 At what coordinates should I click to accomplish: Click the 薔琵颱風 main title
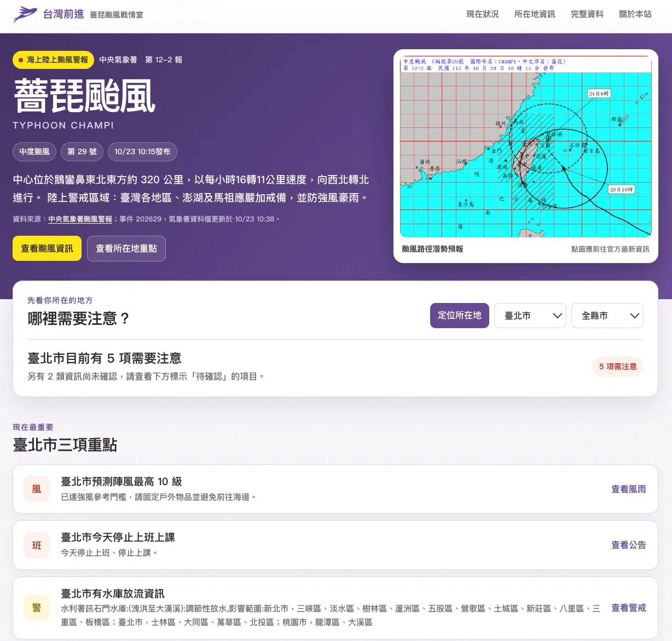click(85, 96)
